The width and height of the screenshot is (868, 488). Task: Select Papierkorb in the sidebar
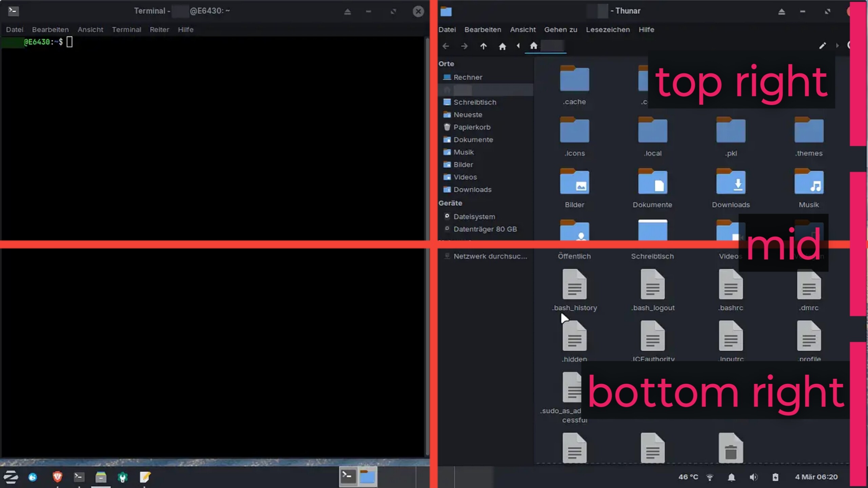click(x=472, y=127)
